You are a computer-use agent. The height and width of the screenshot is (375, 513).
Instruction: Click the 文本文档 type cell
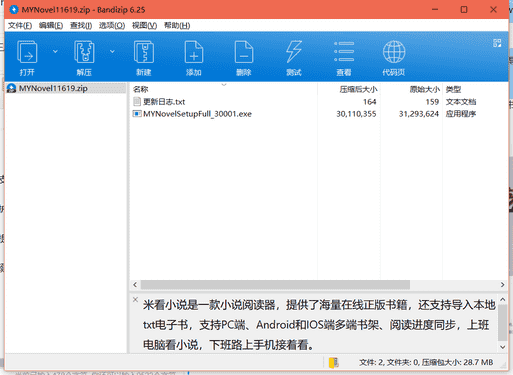pos(461,102)
